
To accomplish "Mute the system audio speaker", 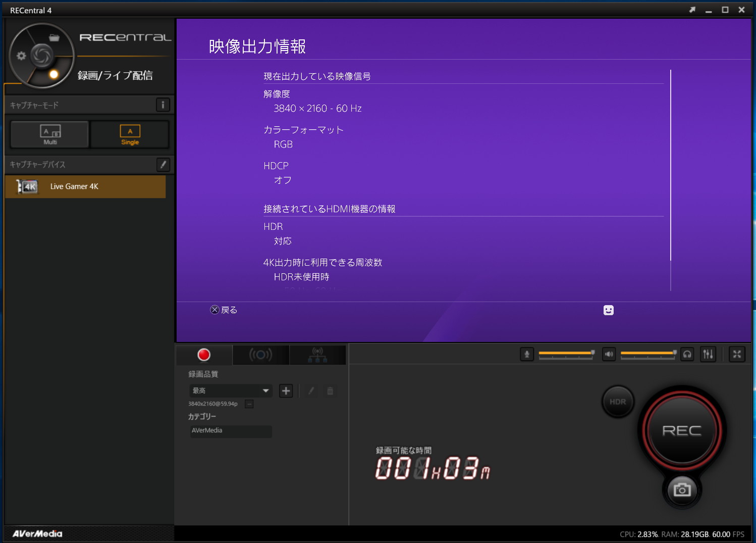I will (x=609, y=354).
